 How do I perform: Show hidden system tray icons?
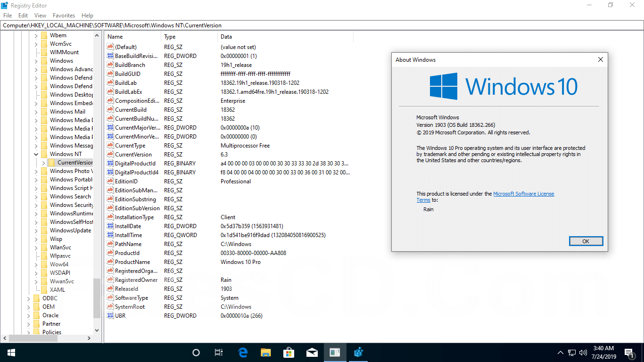pyautogui.click(x=560, y=353)
